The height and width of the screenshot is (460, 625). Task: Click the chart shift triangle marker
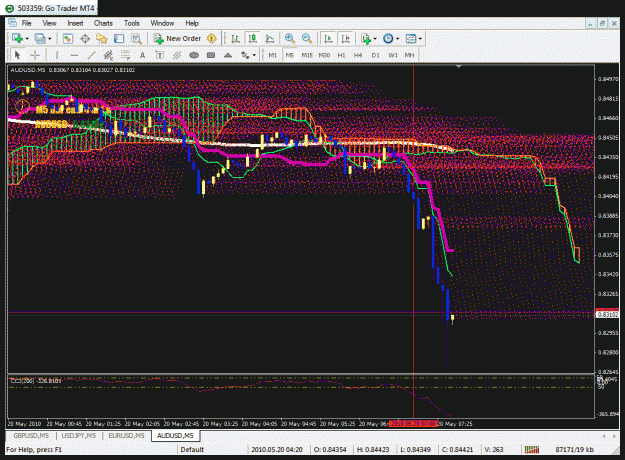point(458,67)
